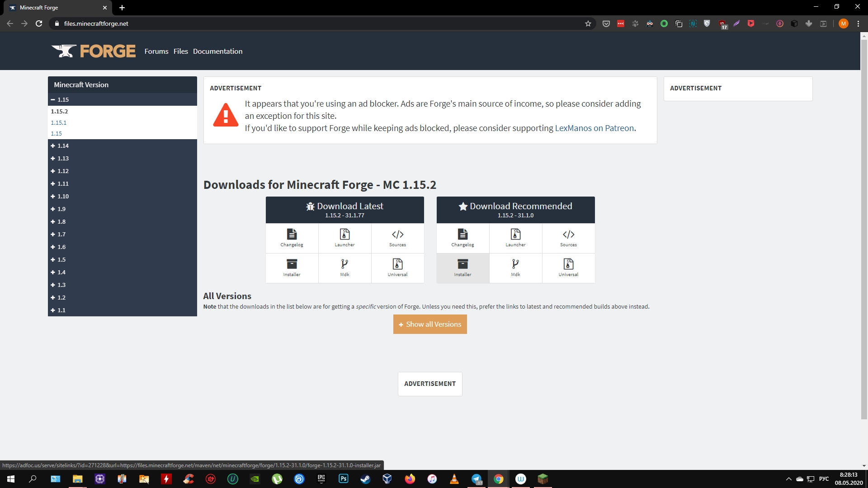Click the address bar URL
This screenshot has width=868, height=488.
tap(96, 23)
